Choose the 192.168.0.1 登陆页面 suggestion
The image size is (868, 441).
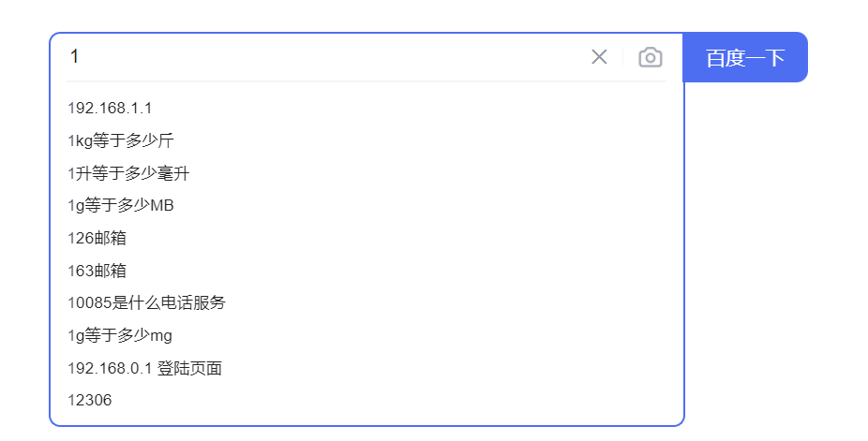coord(144,368)
